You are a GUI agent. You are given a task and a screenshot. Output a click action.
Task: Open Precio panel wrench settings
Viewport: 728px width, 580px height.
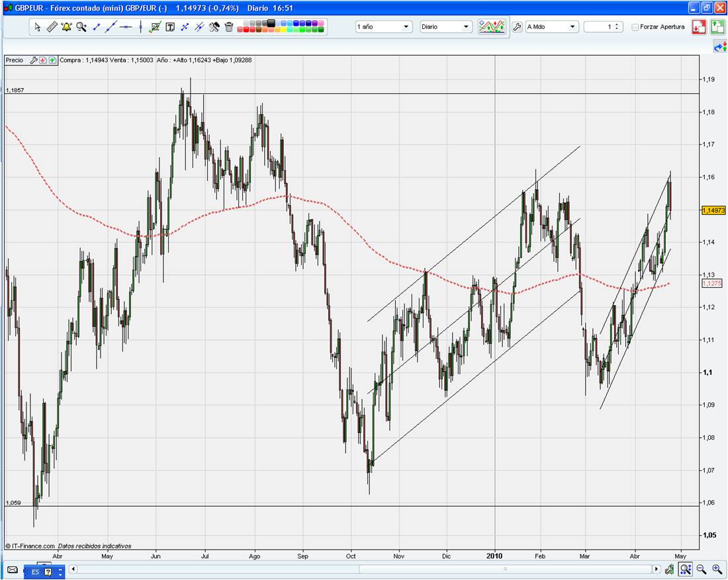tap(34, 60)
